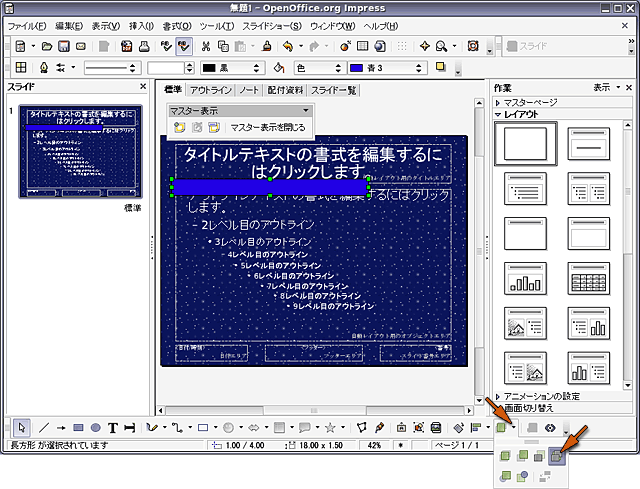Viewport: 640px width, 489px height.
Task: Switch to the アウトライン tab
Action: tap(210, 90)
